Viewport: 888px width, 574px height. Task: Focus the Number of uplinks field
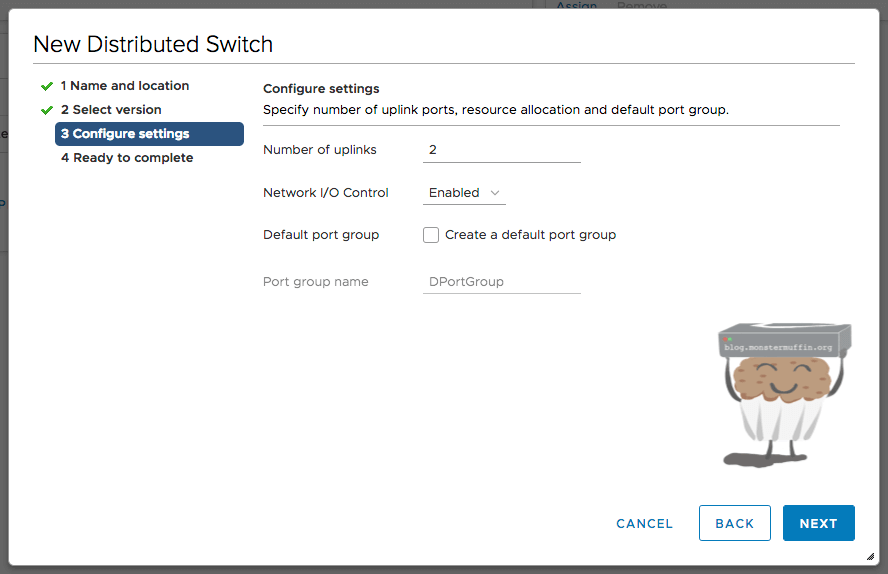(501, 150)
